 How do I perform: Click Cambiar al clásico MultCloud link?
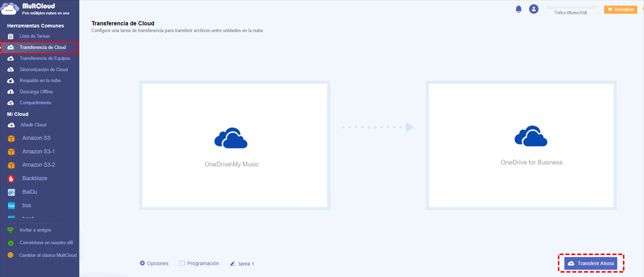(x=48, y=255)
